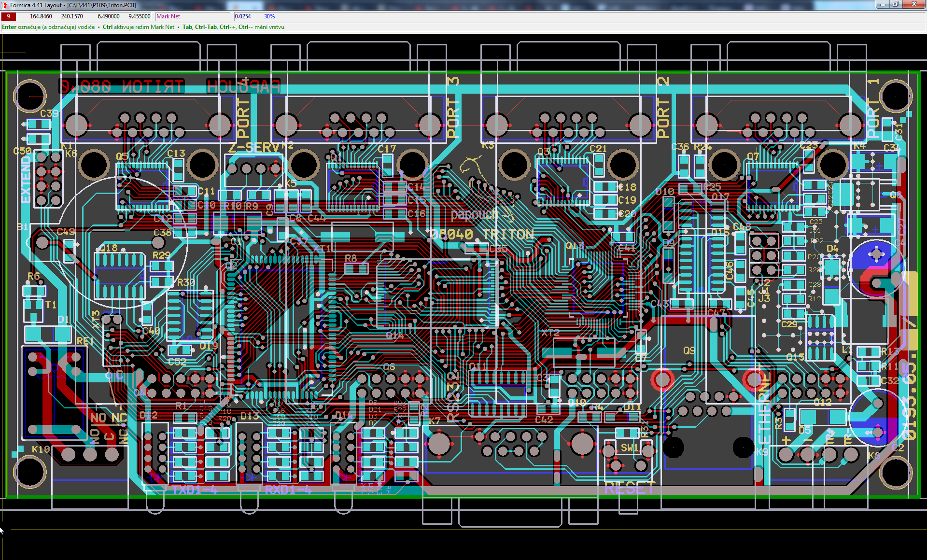Click the C52 capacitor label
Viewport: 927px width, 560px height.
177,362
